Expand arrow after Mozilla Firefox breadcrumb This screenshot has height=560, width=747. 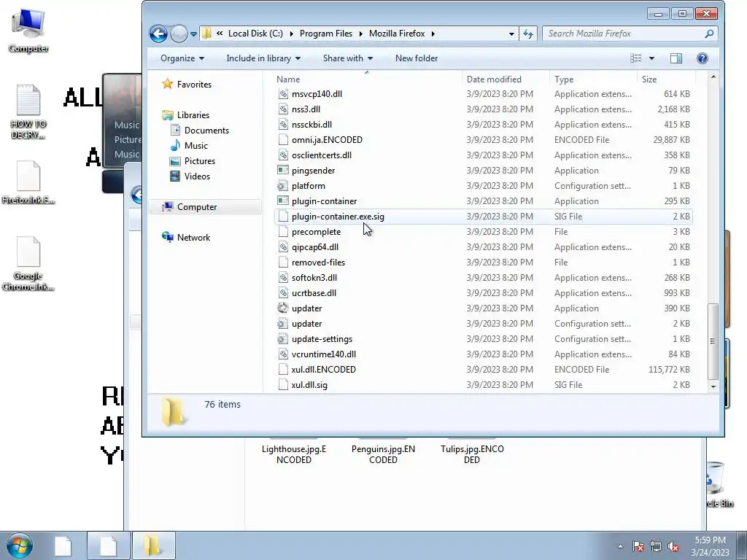pos(433,34)
